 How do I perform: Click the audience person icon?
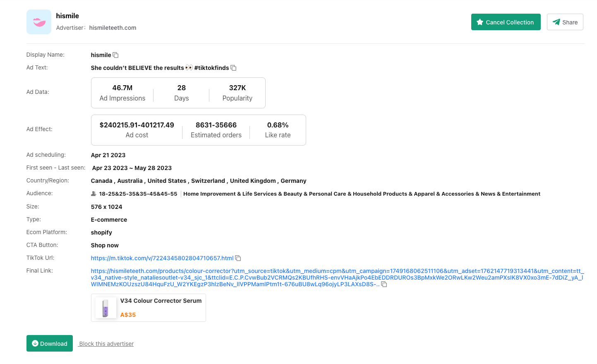click(x=94, y=194)
